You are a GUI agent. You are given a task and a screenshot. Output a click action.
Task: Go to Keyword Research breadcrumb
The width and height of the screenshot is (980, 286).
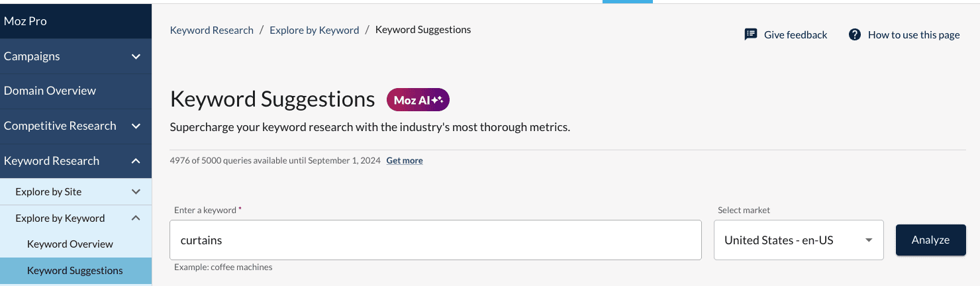(x=212, y=30)
